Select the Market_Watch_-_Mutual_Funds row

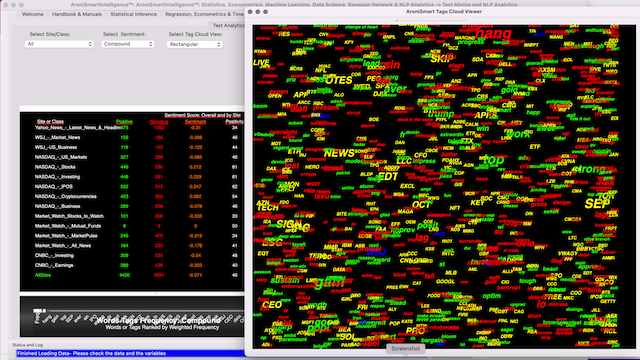(x=132, y=226)
